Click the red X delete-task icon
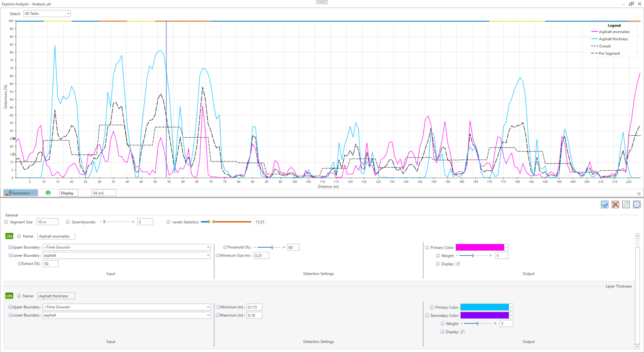The image size is (644, 353). 615,205
